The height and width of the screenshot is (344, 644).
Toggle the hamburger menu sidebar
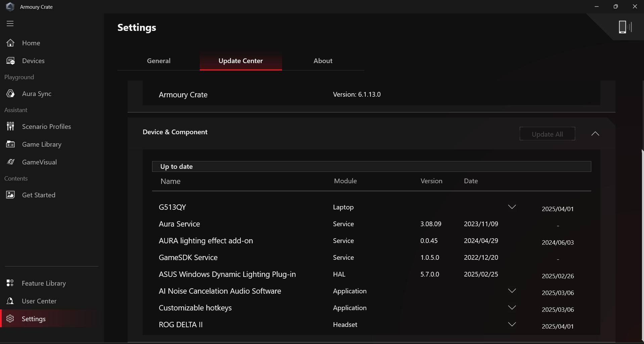10,23
